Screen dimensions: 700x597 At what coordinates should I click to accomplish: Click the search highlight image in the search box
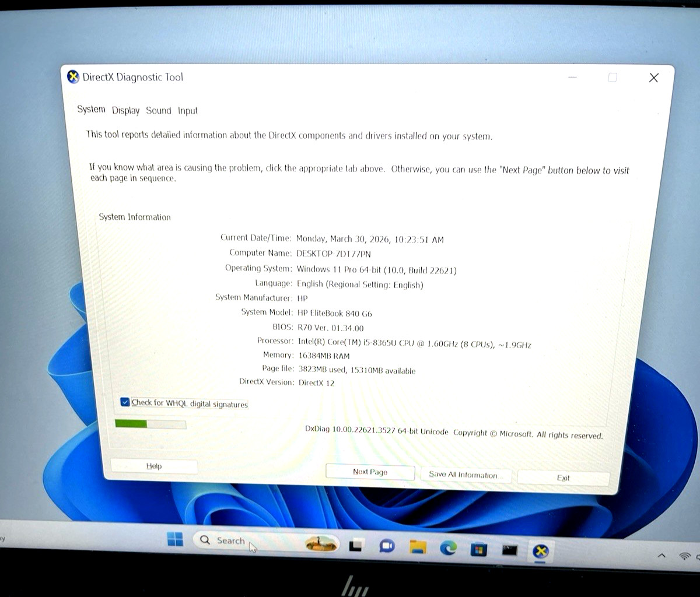pos(321,544)
